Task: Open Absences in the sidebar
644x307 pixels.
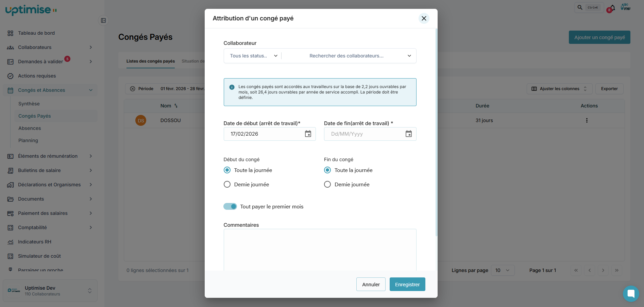Action: (x=30, y=128)
